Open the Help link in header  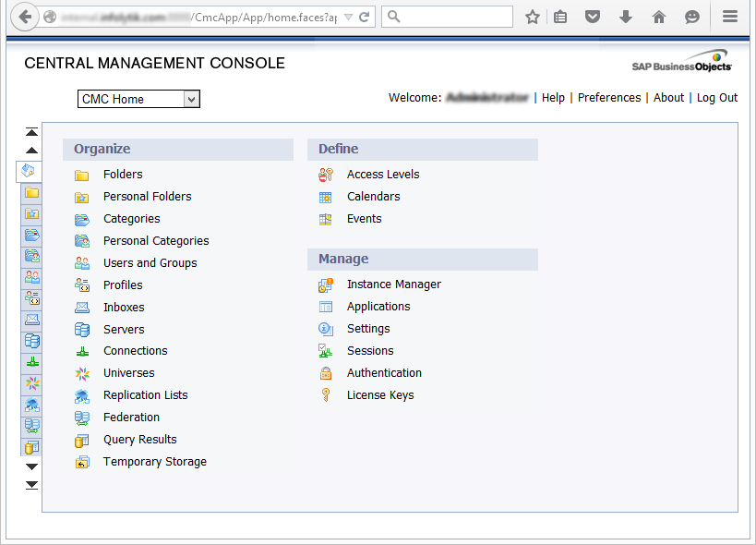click(x=553, y=98)
